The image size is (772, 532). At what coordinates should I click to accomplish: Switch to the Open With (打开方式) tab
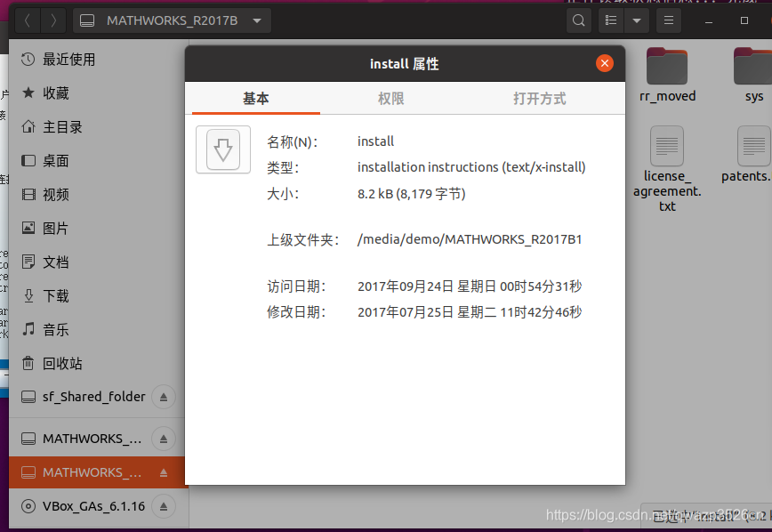click(x=540, y=99)
